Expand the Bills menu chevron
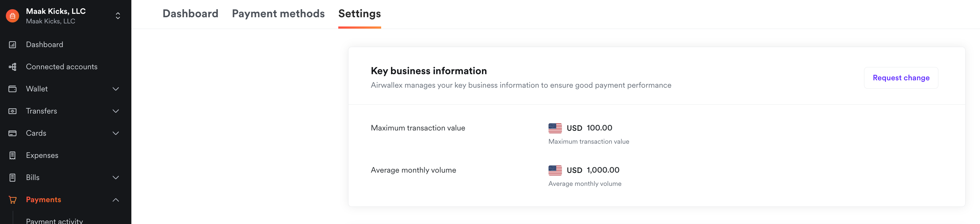 116,178
